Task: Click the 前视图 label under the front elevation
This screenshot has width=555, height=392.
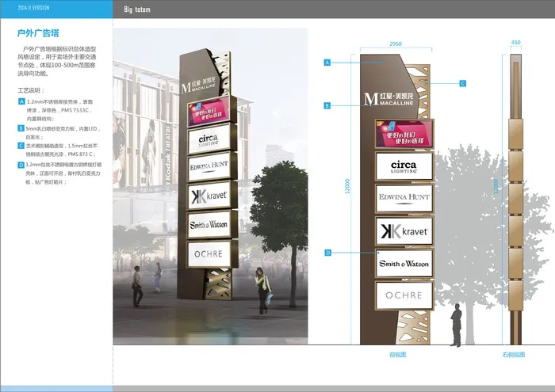Action: pyautogui.click(x=398, y=354)
